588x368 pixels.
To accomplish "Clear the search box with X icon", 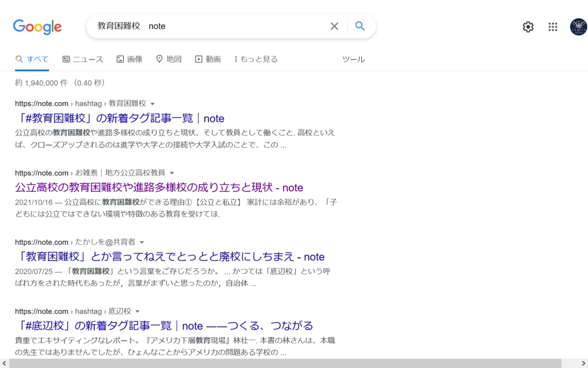I will tap(334, 26).
